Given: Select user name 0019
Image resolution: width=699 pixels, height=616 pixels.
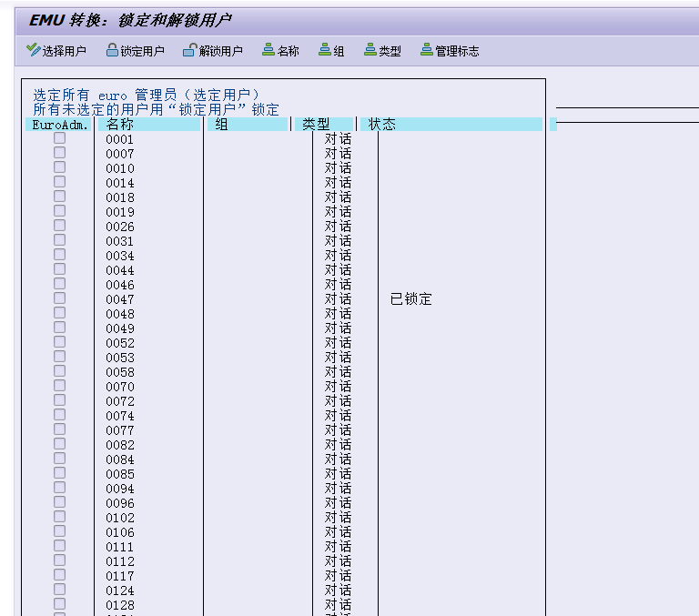Looking at the screenshot, I should [120, 212].
